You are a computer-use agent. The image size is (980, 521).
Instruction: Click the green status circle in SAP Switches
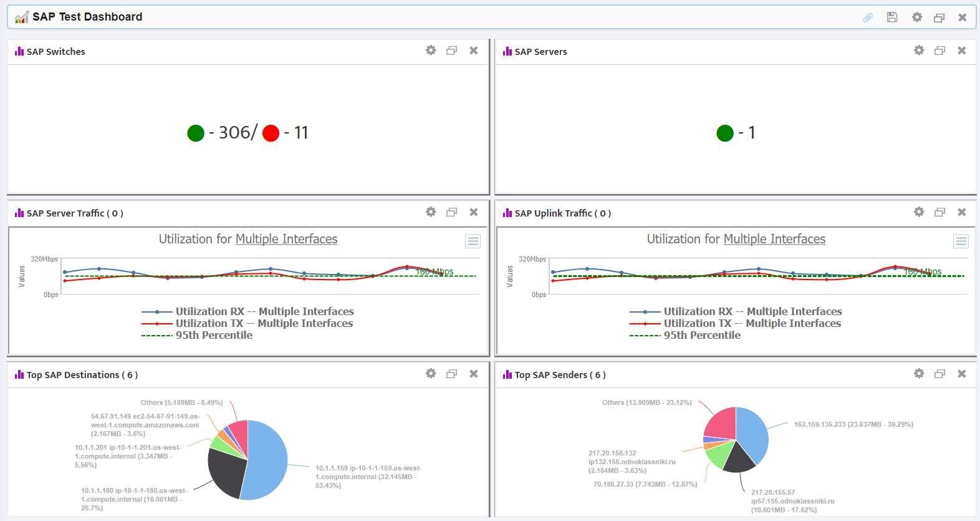pos(196,133)
